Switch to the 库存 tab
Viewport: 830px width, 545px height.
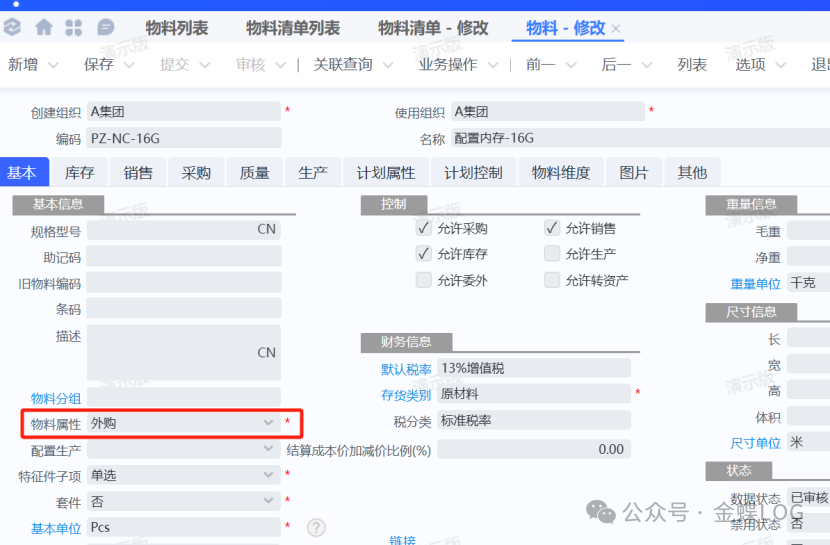pyautogui.click(x=80, y=173)
